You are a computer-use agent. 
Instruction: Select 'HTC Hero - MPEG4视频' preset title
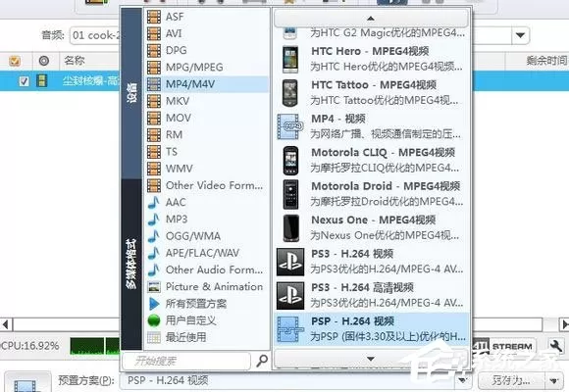[370, 52]
